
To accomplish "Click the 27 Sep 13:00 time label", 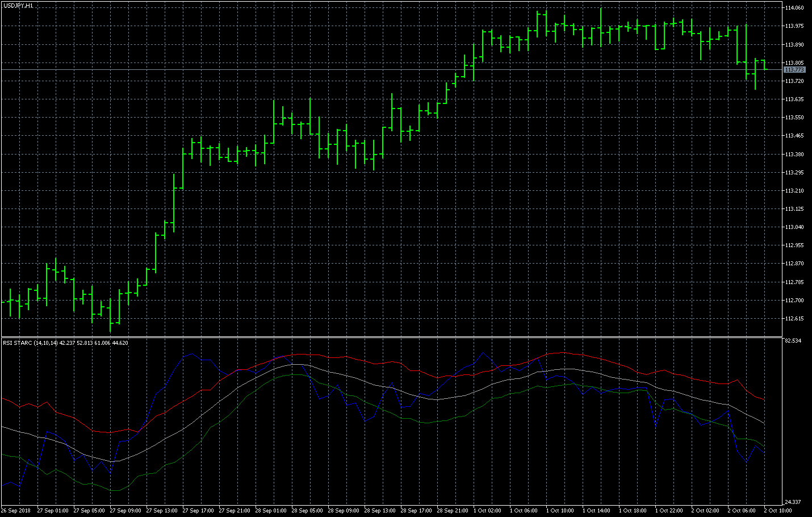I will (162, 511).
